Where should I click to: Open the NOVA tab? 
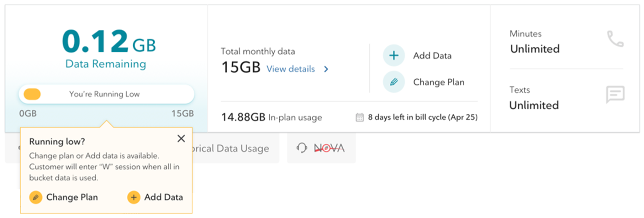click(329, 148)
